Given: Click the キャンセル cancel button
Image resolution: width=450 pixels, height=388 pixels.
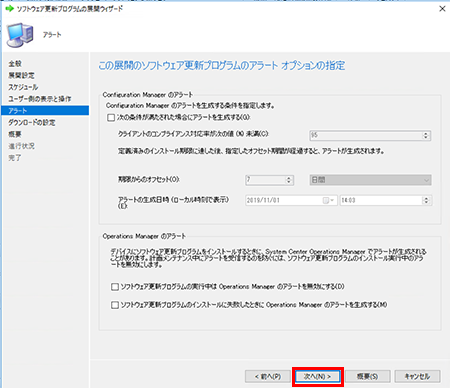Looking at the screenshot, I should click(x=417, y=376).
